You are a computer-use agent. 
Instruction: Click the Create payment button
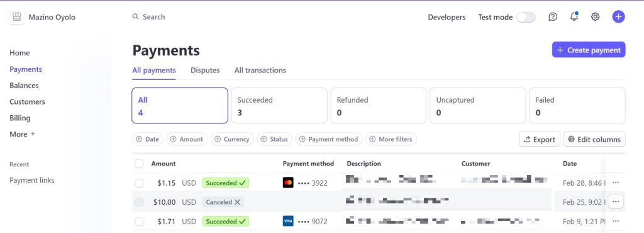(589, 50)
